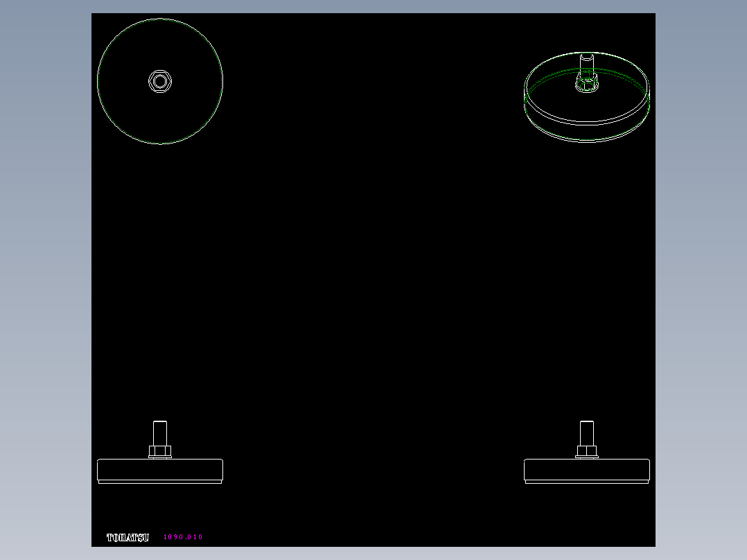
Task: Select the bottom-right side elevation drawing
Action: 587,452
